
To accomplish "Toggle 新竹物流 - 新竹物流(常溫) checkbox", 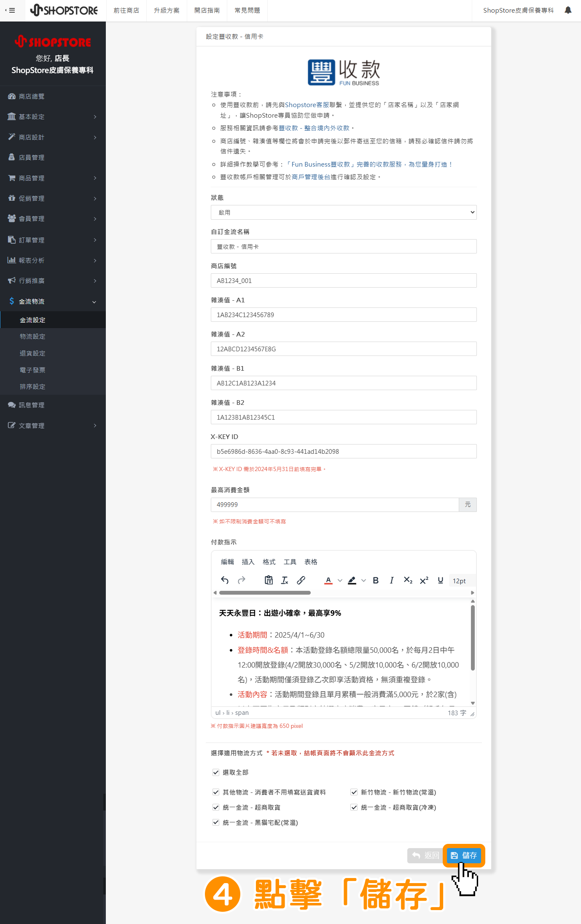I will click(x=354, y=792).
